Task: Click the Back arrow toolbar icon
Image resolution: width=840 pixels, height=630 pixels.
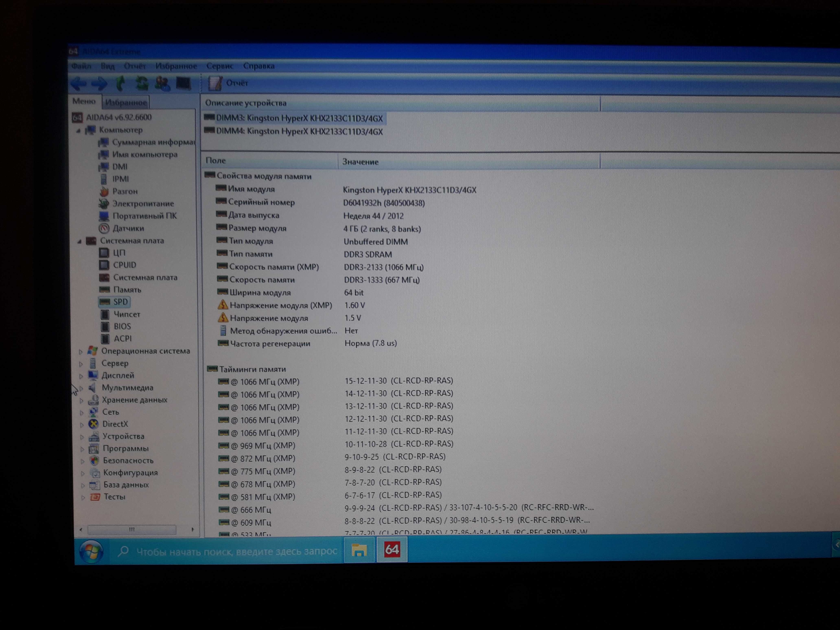Action: (79, 83)
